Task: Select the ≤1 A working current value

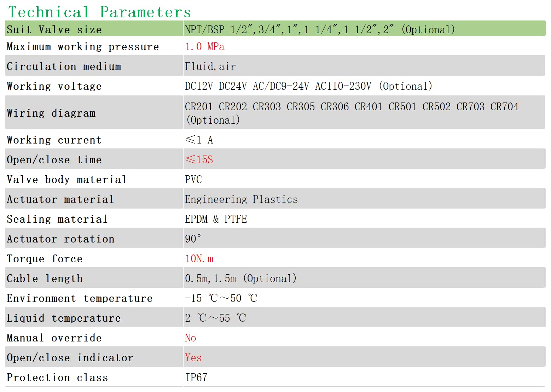Action: point(199,140)
